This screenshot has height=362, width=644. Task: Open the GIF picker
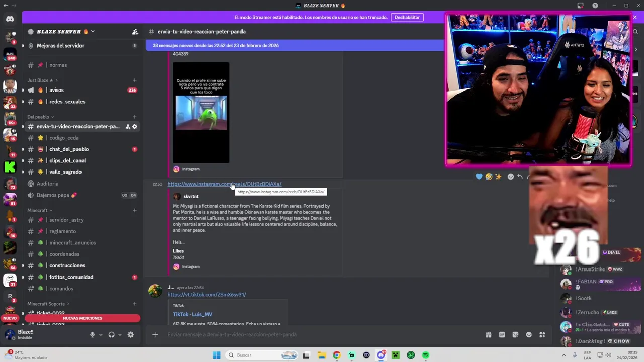pyautogui.click(x=502, y=335)
